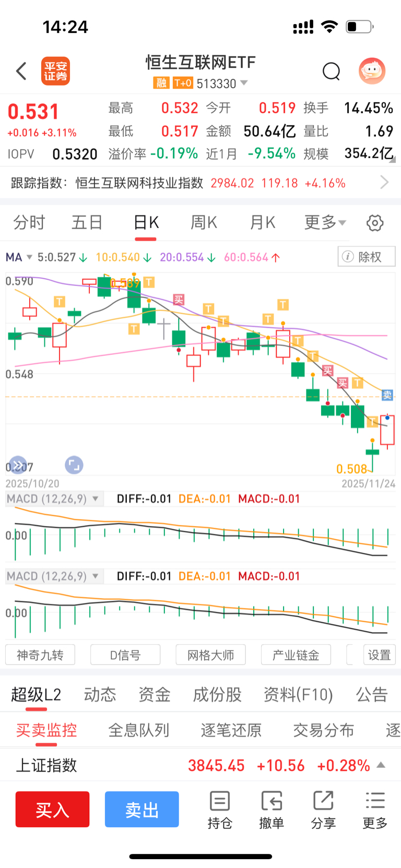The height and width of the screenshot is (868, 401).
Task: Open the mascot assistant avatar
Action: [372, 70]
